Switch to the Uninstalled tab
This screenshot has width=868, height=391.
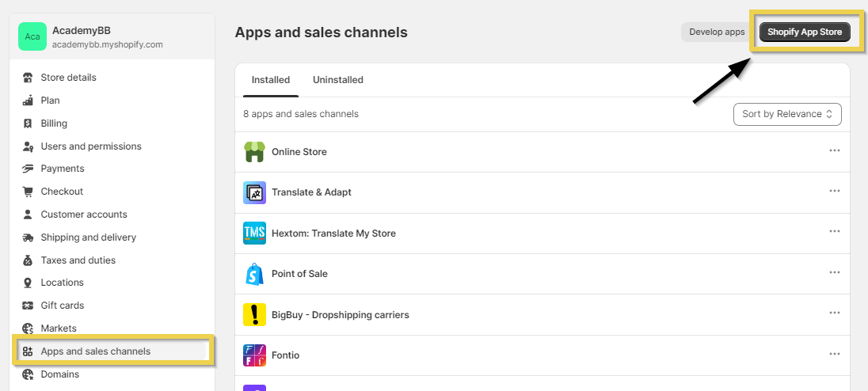pos(337,80)
